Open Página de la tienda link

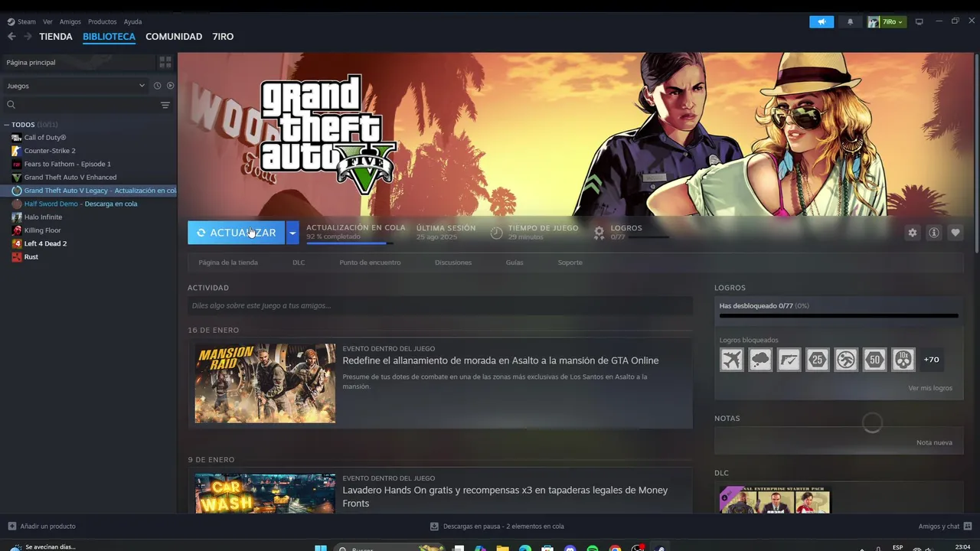pyautogui.click(x=228, y=262)
